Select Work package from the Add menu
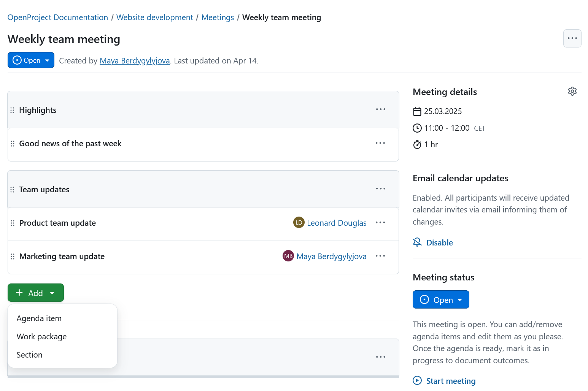Image resolution: width=588 pixels, height=391 pixels. (x=41, y=336)
